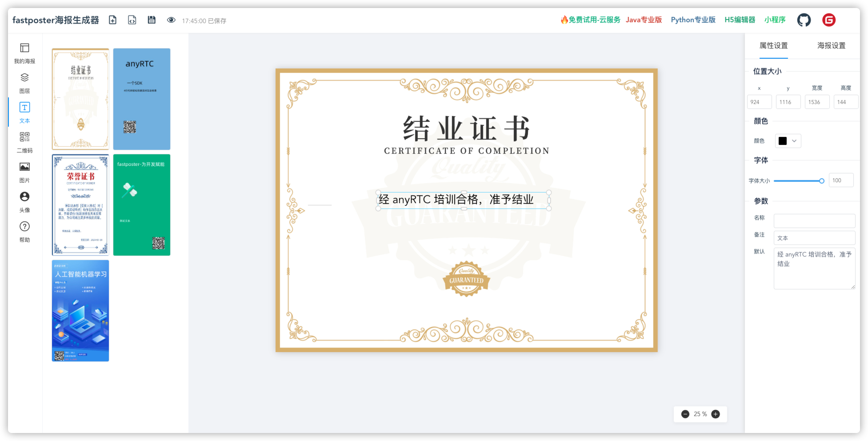
Task: Click the 宽度 width field
Action: (817, 102)
